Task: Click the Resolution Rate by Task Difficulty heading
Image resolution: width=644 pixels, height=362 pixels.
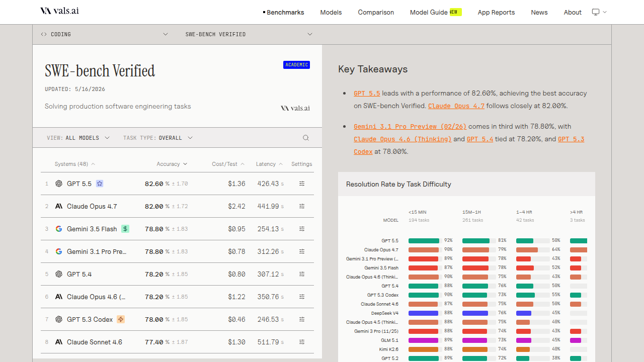Action: pyautogui.click(x=398, y=185)
